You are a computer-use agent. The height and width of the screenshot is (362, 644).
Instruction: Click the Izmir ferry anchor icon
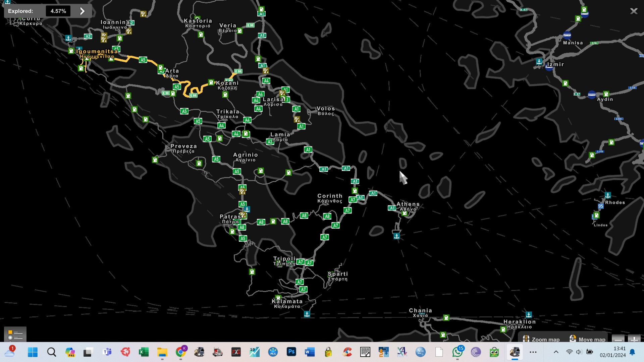(539, 62)
